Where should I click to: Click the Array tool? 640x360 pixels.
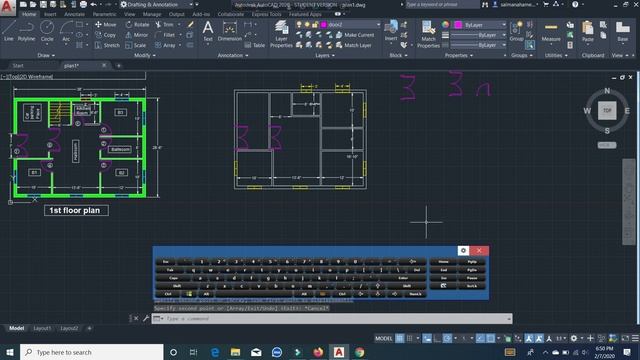point(165,45)
